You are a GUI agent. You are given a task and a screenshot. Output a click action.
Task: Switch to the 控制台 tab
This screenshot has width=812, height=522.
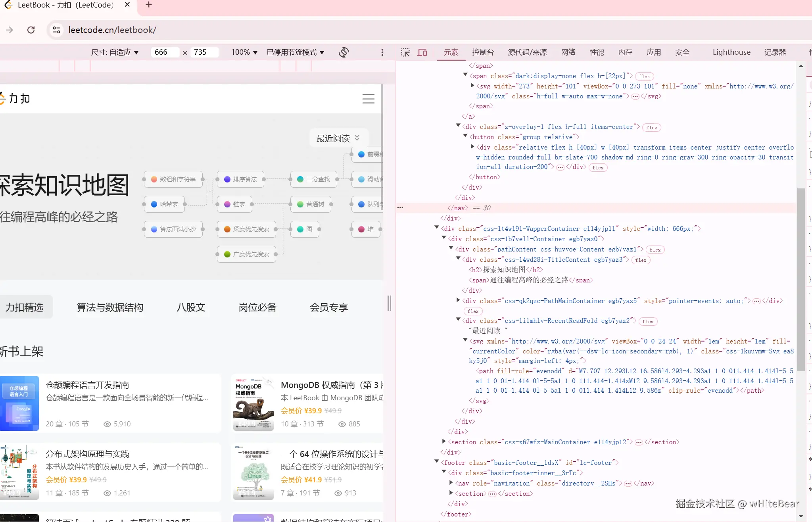(482, 52)
